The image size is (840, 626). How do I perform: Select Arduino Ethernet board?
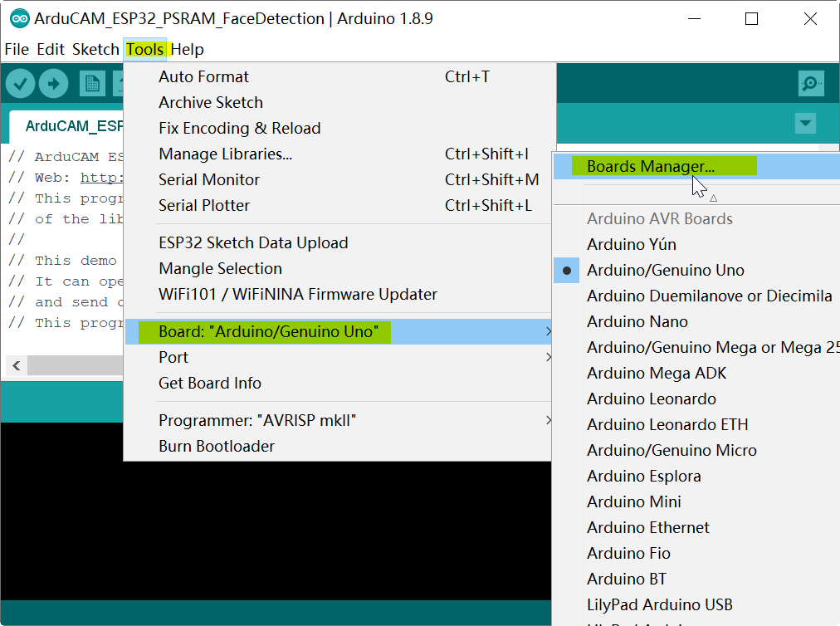coord(696,527)
